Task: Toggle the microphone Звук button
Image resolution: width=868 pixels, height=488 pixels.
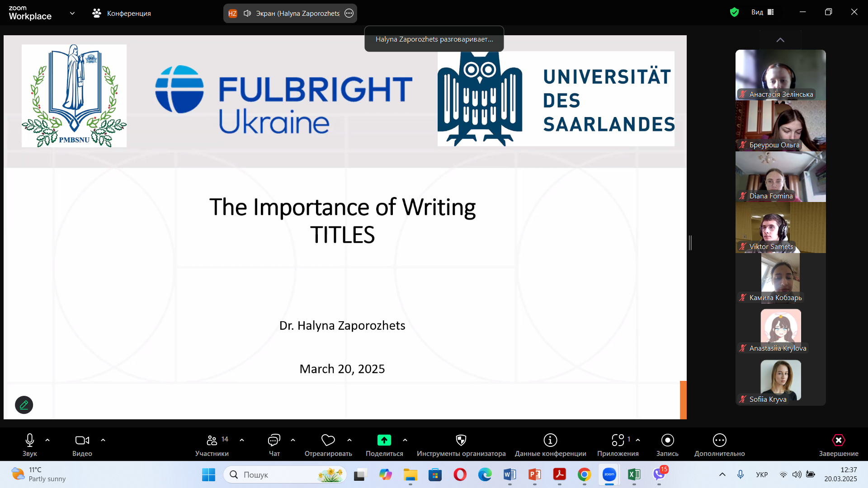Action: [30, 445]
